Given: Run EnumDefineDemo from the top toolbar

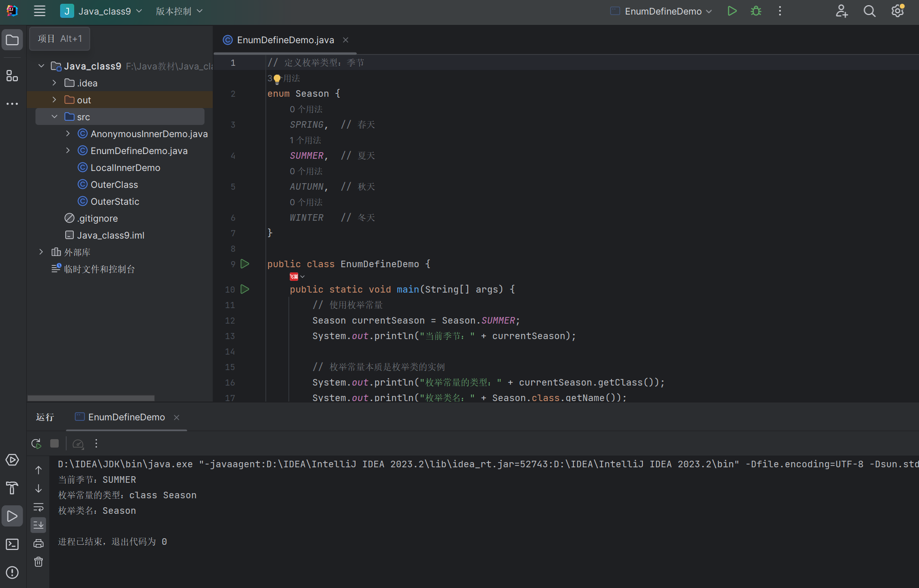Looking at the screenshot, I should pos(732,11).
